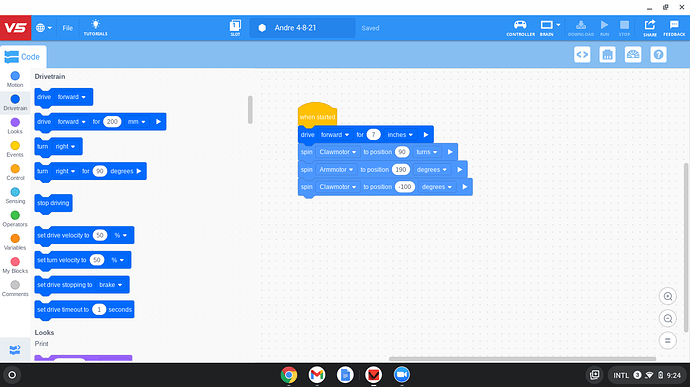This screenshot has width=690, height=387.
Task: Stop the running project
Action: click(624, 27)
